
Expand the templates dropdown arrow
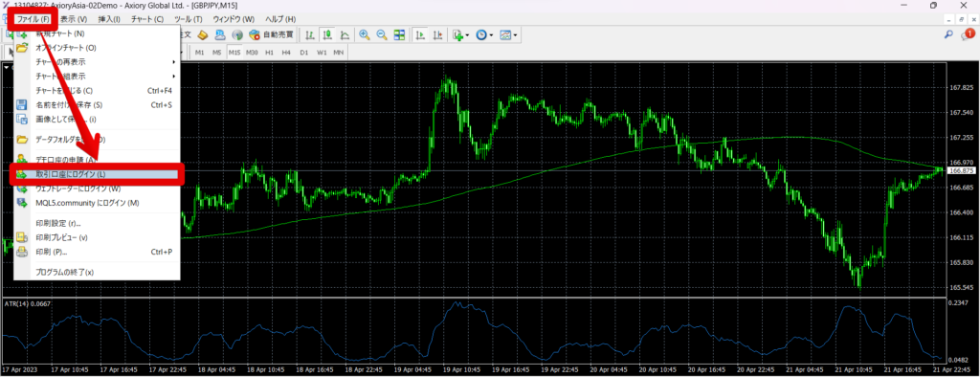(515, 35)
